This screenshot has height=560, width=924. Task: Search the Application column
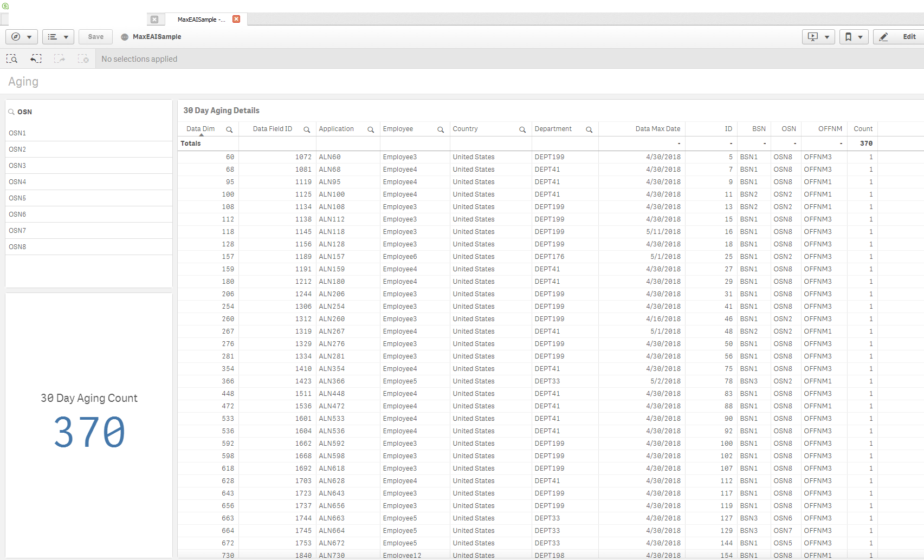click(x=371, y=129)
